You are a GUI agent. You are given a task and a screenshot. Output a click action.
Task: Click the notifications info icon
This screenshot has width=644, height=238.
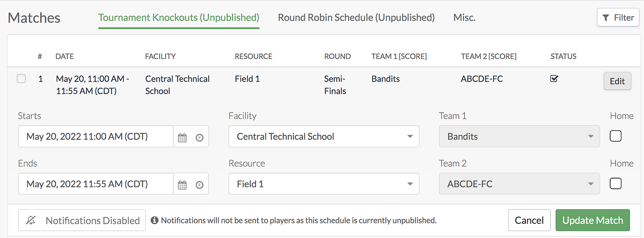coord(154,220)
